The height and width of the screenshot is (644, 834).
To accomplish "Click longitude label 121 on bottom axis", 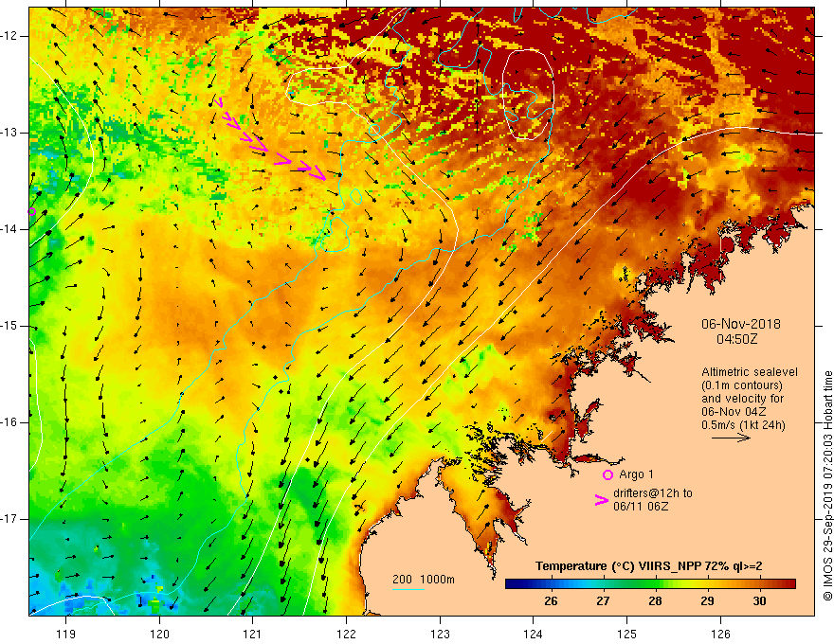I will point(253,634).
